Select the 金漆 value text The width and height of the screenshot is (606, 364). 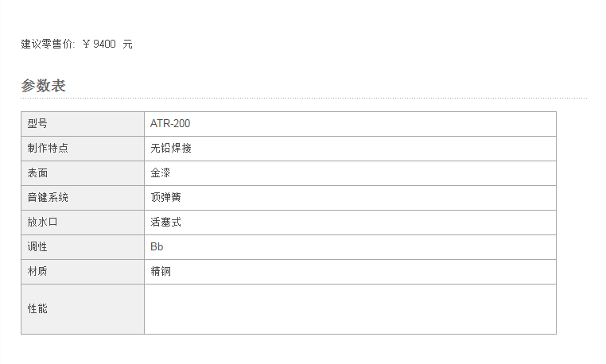click(x=161, y=172)
